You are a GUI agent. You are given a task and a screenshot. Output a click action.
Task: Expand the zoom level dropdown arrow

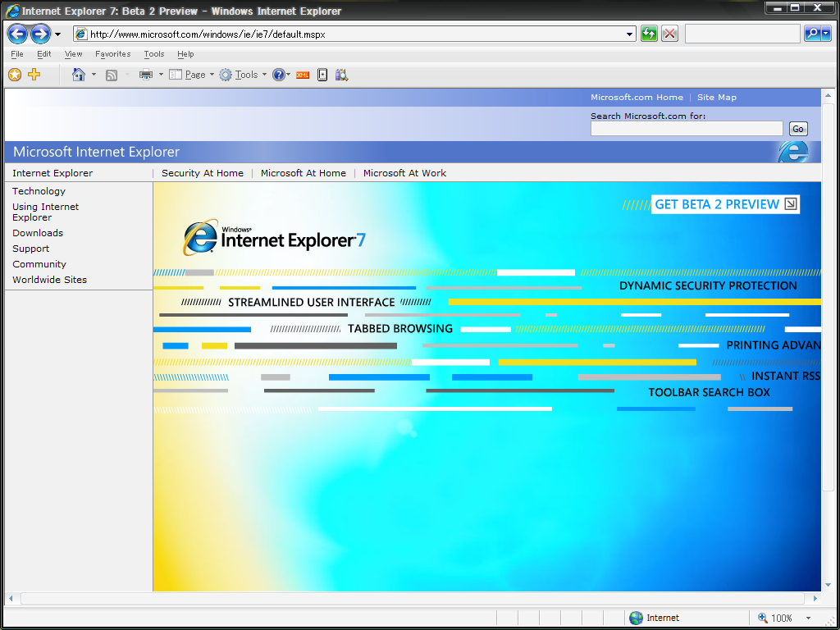[x=808, y=619]
